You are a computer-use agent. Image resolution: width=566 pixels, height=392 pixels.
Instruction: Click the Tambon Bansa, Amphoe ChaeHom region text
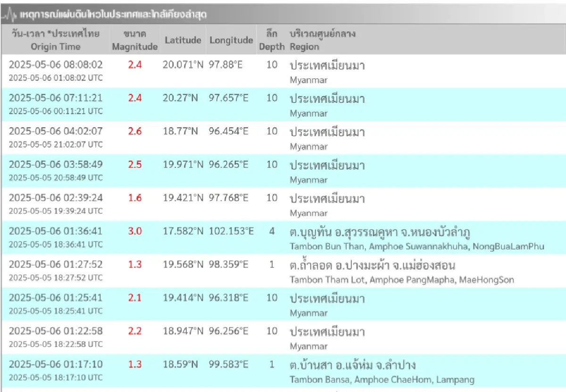point(380,379)
